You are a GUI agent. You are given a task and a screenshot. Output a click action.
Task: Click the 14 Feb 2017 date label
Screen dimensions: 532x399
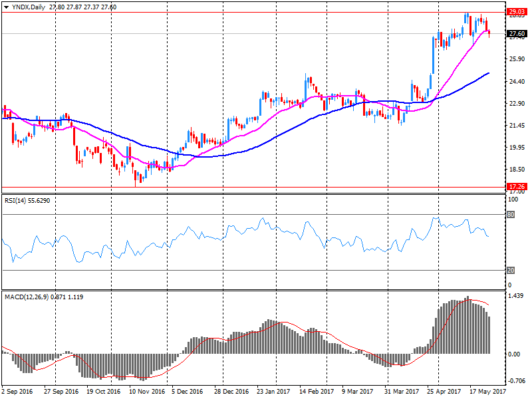click(x=317, y=392)
